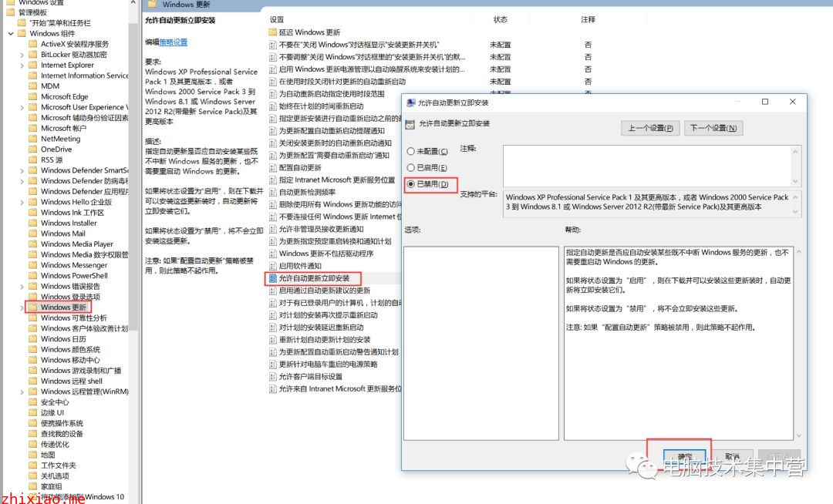
Task: Select the RSS 源 folder icon
Action: [32, 160]
